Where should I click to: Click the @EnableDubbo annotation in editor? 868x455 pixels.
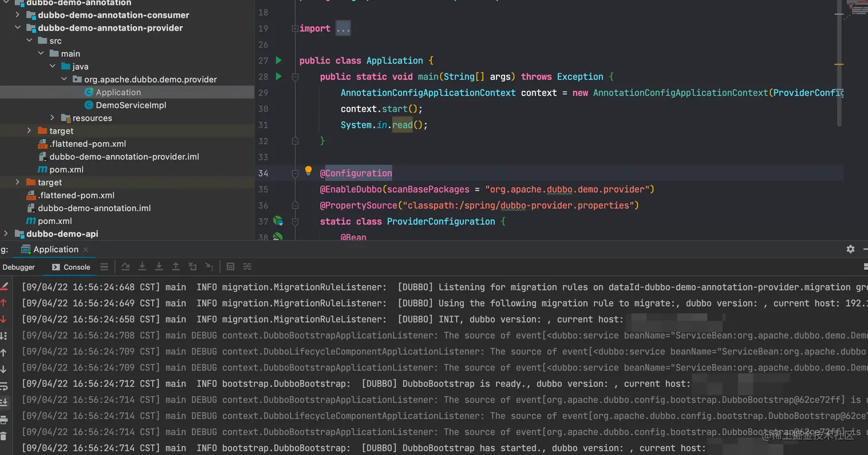coord(351,189)
